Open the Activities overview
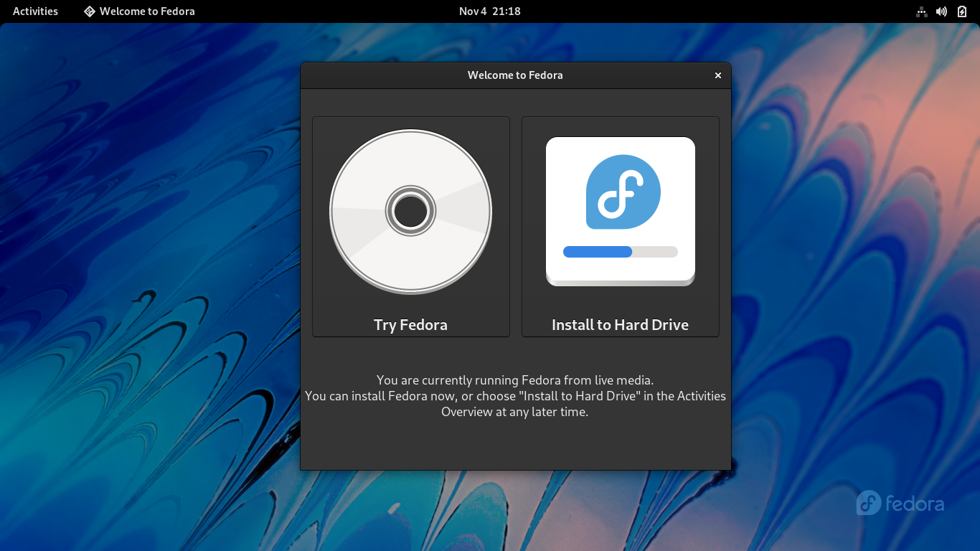The height and width of the screenshot is (551, 980). pos(35,11)
